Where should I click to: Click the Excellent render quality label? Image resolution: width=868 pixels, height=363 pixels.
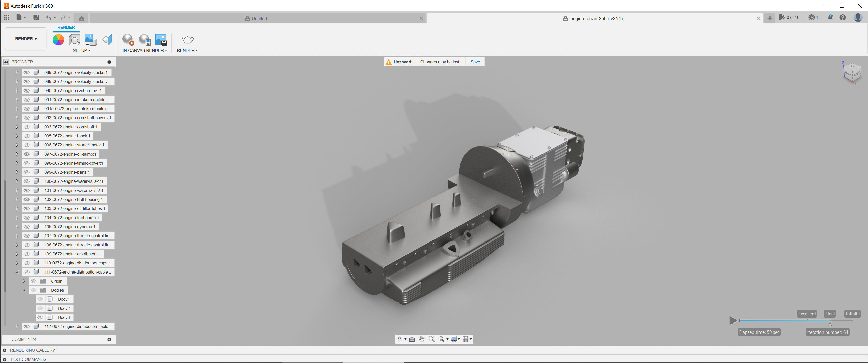coord(807,314)
